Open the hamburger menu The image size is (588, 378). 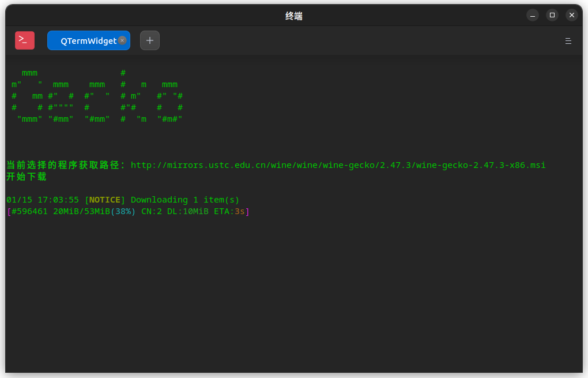[568, 41]
